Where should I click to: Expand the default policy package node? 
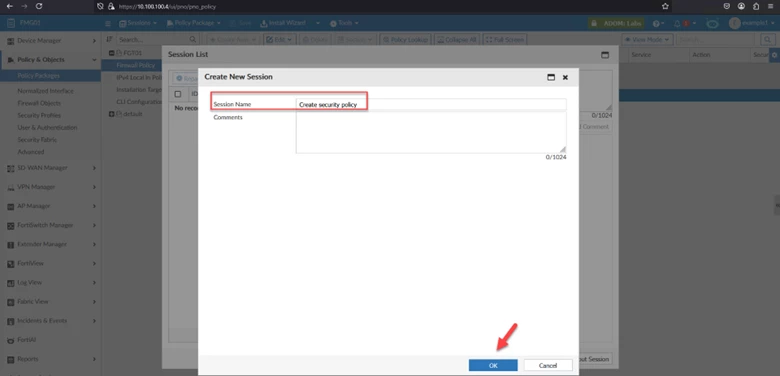click(111, 114)
